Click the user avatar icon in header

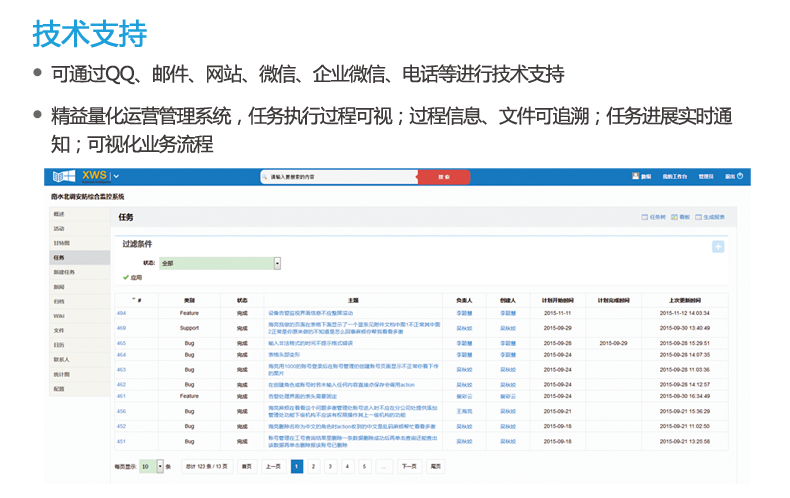point(636,176)
